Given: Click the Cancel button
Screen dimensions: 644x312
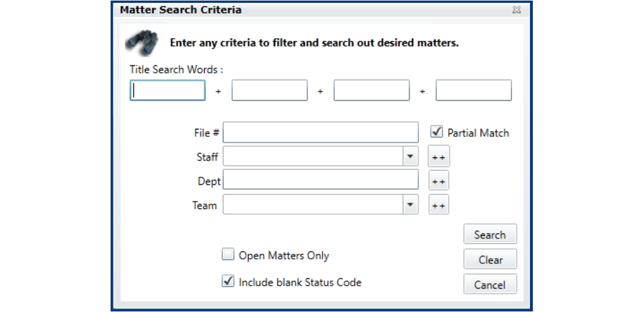Looking at the screenshot, I should coord(490,285).
